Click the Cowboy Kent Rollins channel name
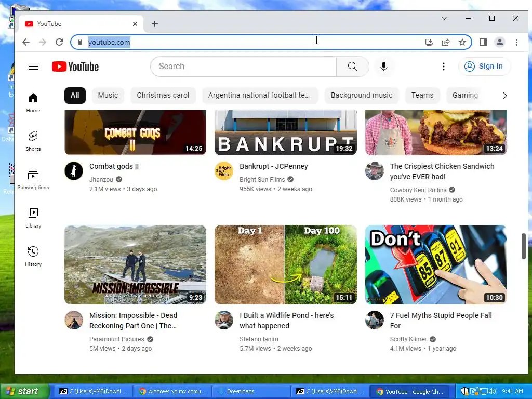 418,190
